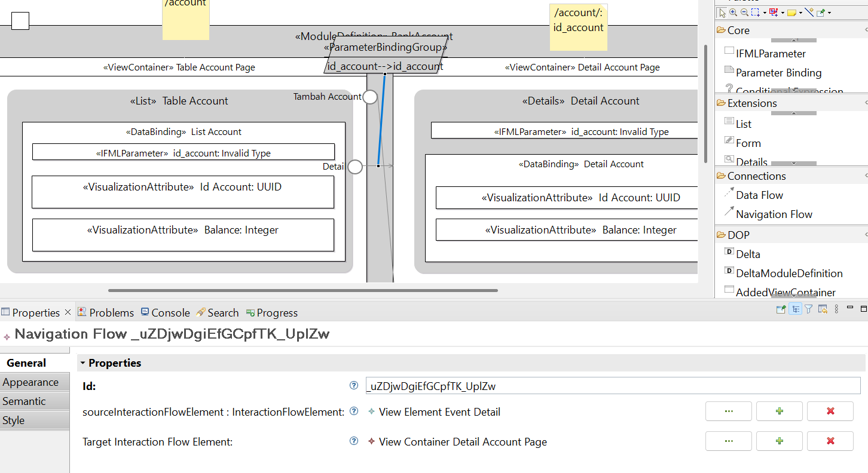Select the Balance: Integer attribute in List Account

tap(183, 235)
